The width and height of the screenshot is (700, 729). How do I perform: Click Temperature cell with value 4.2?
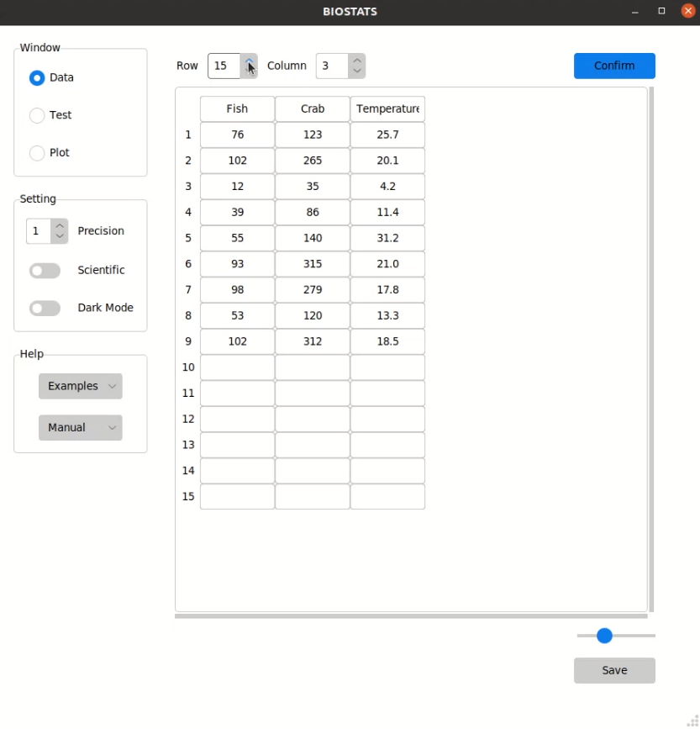point(388,187)
